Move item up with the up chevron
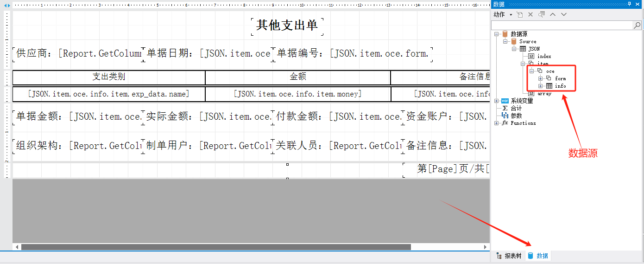Screen dimensions: 644x264 (553, 14)
